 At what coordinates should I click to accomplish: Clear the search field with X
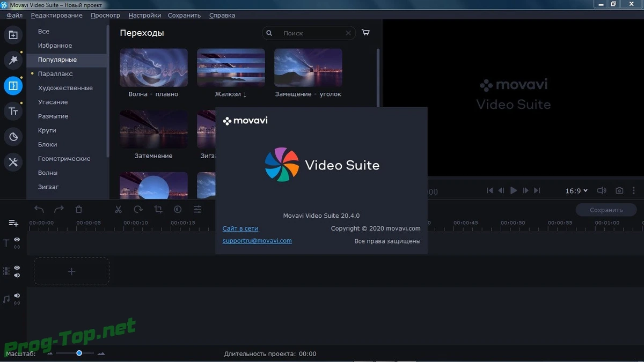[x=348, y=33]
